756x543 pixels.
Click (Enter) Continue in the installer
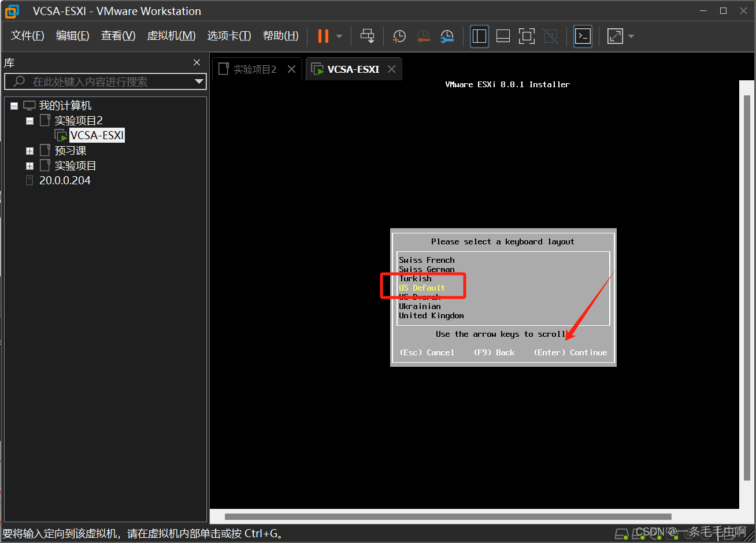coord(570,352)
